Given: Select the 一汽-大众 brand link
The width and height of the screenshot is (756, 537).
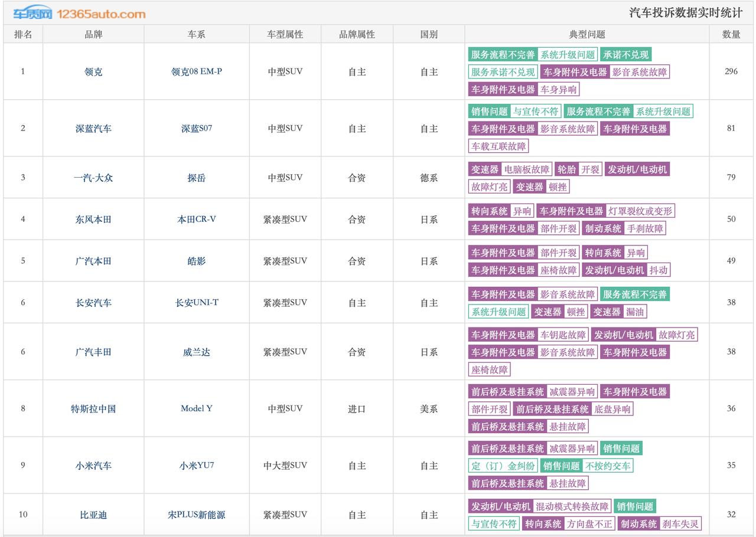Looking at the screenshot, I should coord(93,178).
